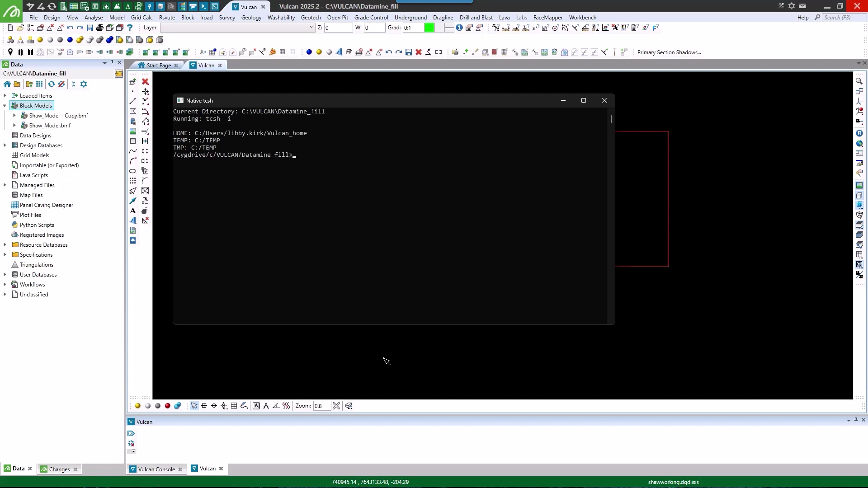Select the create line tool

pos(133,101)
